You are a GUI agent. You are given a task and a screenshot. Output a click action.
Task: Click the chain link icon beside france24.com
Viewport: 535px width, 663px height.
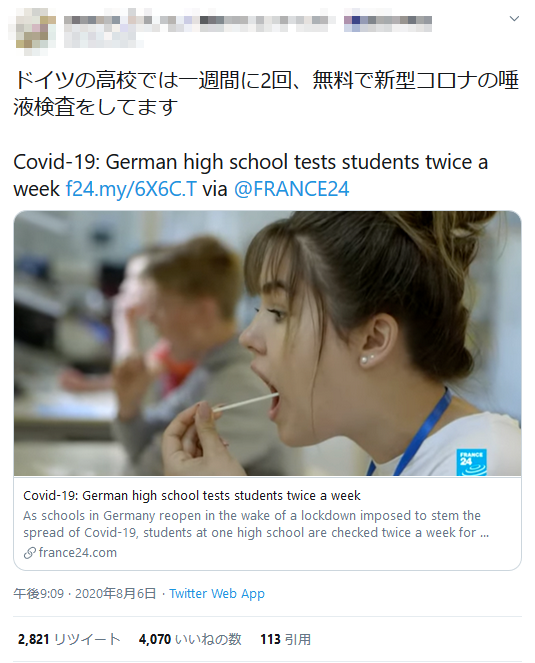click(30, 553)
